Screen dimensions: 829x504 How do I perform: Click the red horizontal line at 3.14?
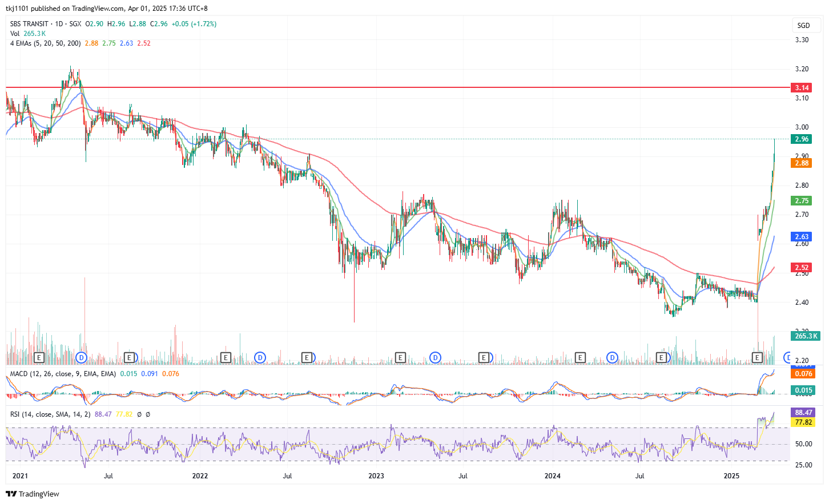(398, 87)
